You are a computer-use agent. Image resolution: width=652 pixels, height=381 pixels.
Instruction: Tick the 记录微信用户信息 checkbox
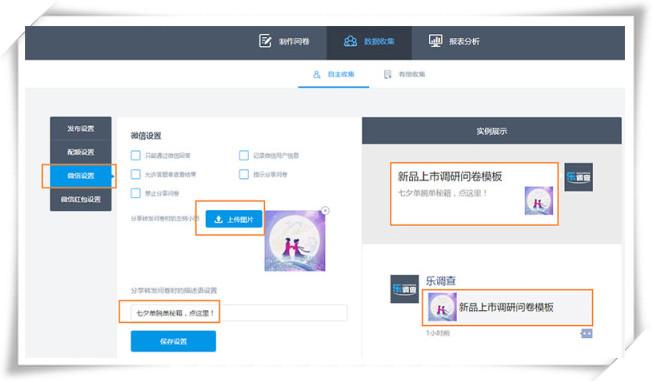(244, 155)
